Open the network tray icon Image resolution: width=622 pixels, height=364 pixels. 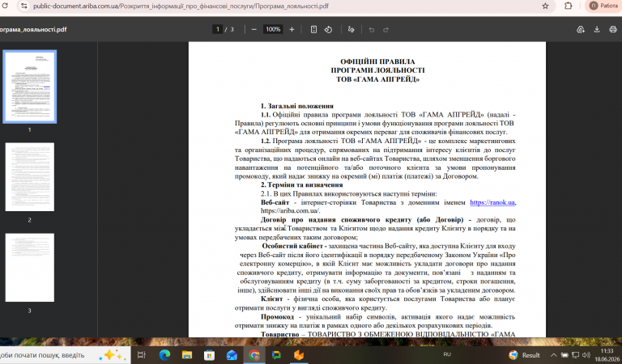(575, 355)
